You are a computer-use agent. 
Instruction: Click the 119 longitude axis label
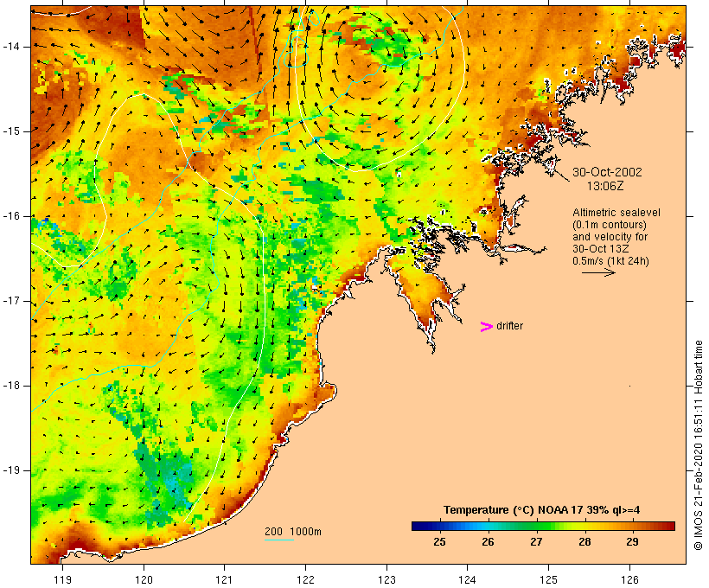click(62, 579)
